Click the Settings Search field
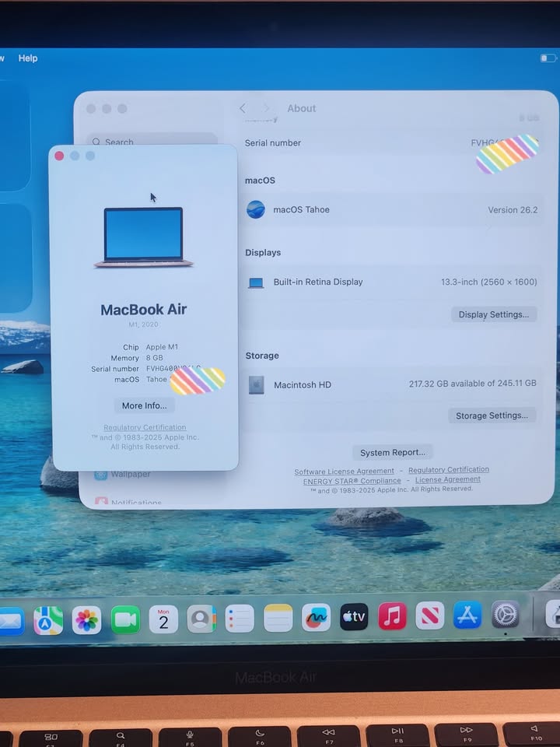Screen dimensions: 560x747 pyautogui.click(x=152, y=139)
